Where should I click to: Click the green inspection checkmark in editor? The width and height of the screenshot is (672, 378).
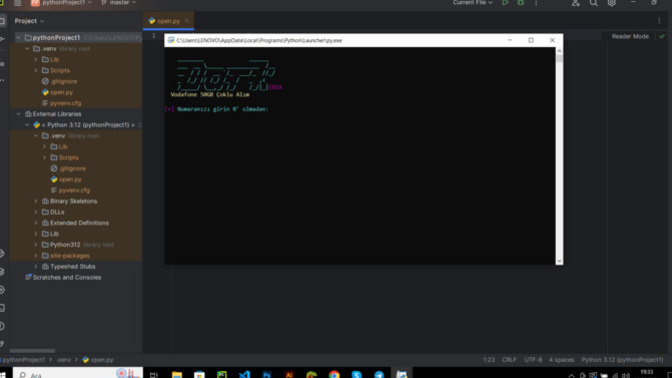pyautogui.click(x=662, y=36)
